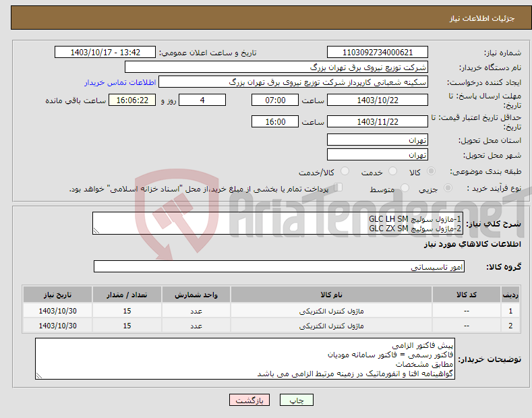Click row 1 unit عدد

pos(196,311)
